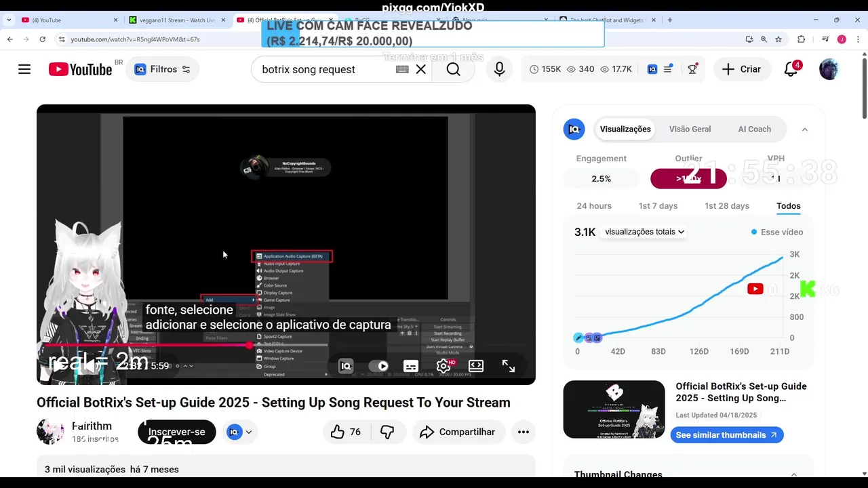This screenshot has width=868, height=488.
Task: Go to the YouTube home logo
Action: pos(80,69)
